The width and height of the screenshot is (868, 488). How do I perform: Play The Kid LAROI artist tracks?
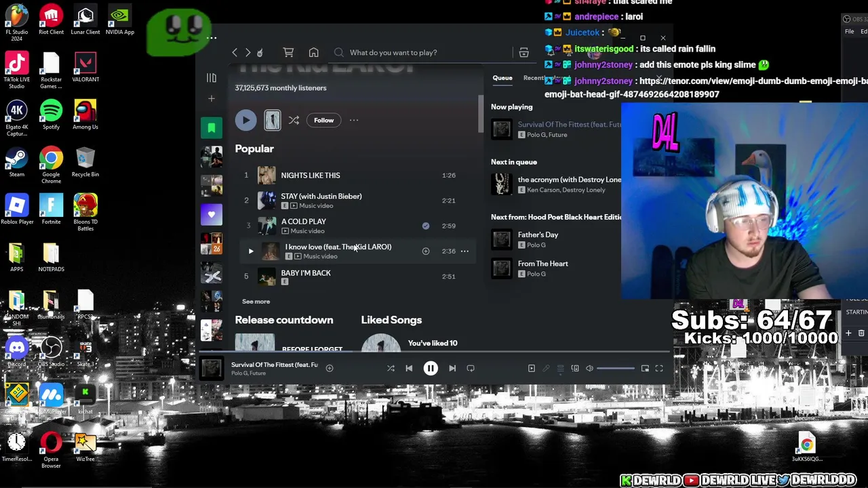click(245, 120)
